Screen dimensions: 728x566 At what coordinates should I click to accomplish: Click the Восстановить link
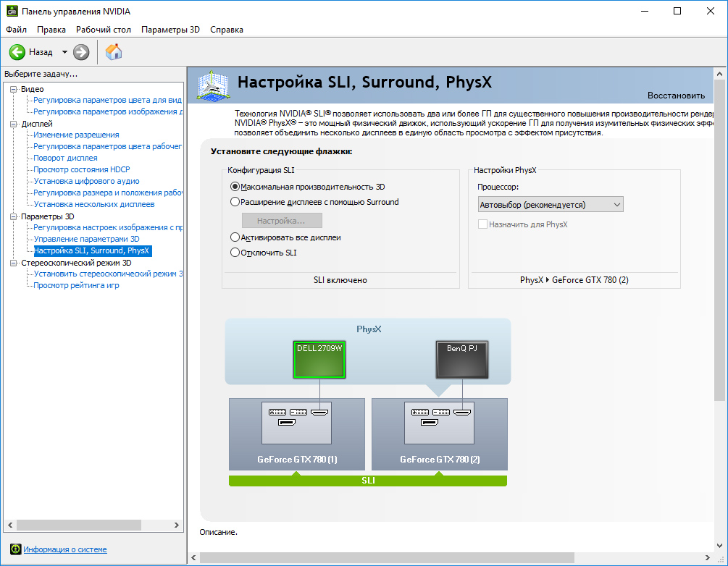pyautogui.click(x=676, y=96)
